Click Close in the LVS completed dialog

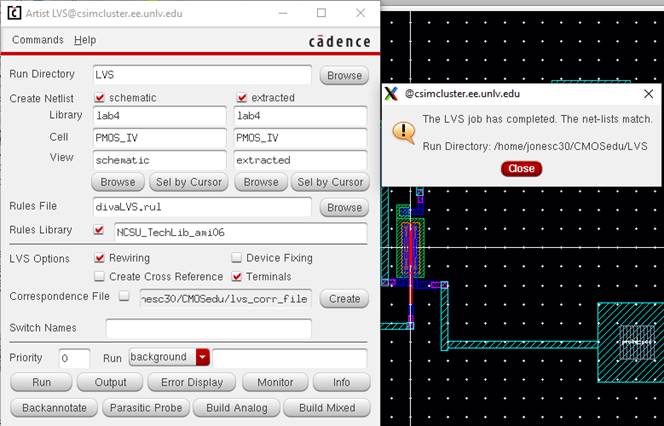(x=521, y=169)
